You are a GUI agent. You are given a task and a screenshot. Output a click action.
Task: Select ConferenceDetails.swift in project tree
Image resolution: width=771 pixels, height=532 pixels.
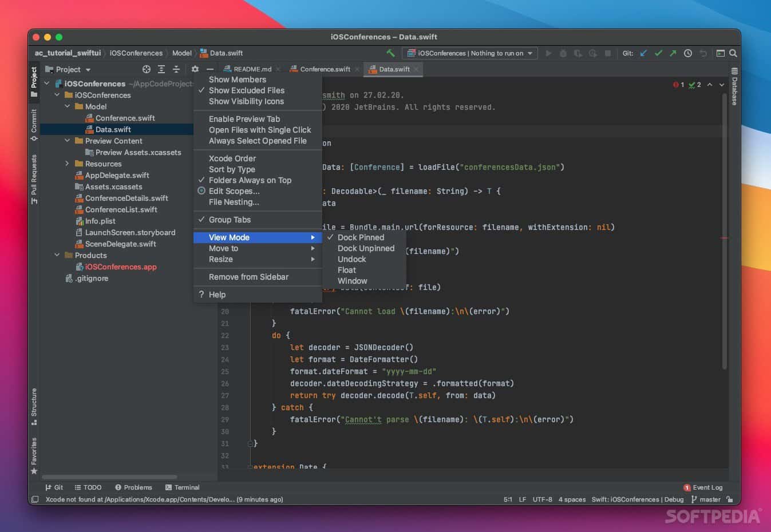tap(126, 198)
